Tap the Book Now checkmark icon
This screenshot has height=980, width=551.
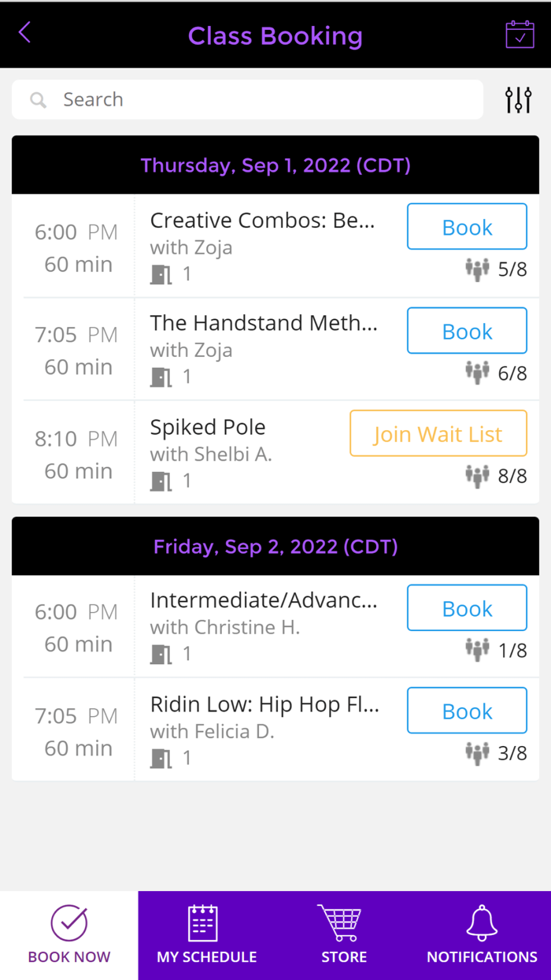point(69,923)
